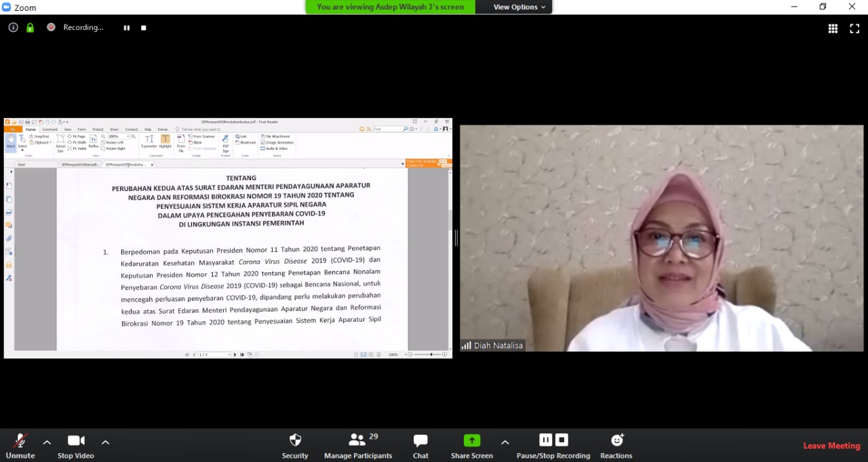868x462 pixels.
Task: Open the 200% zoom level dropdown
Action: (127, 137)
